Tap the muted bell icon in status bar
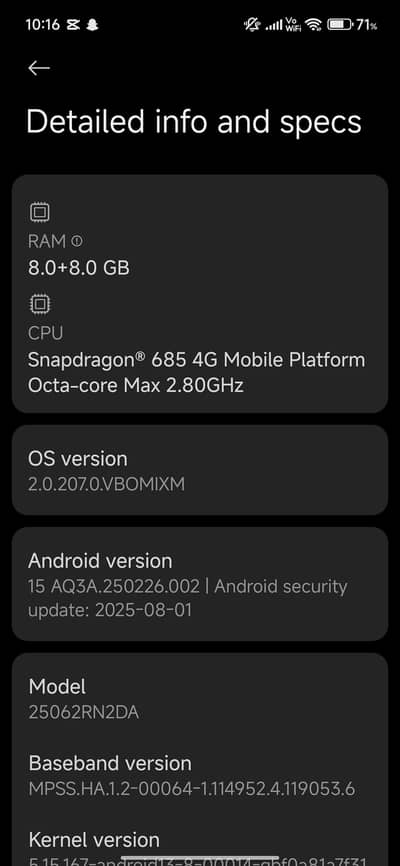 click(252, 24)
